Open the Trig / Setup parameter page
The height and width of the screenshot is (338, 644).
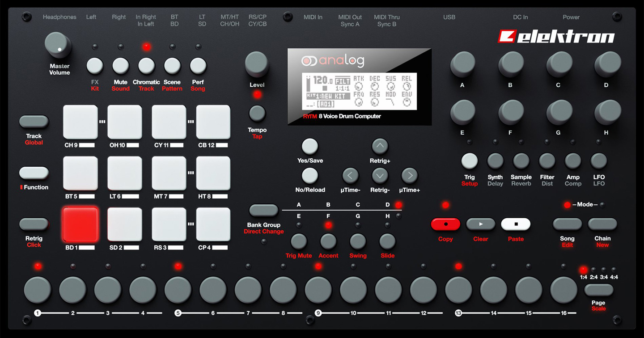[470, 161]
